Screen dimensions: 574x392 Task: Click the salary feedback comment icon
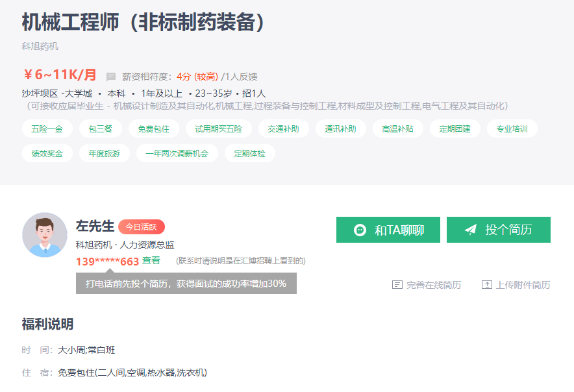[111, 77]
